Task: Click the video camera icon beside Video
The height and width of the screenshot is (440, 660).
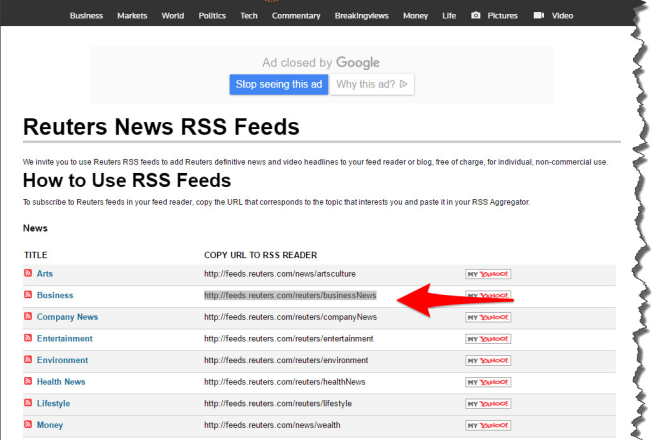Action: 539,15
